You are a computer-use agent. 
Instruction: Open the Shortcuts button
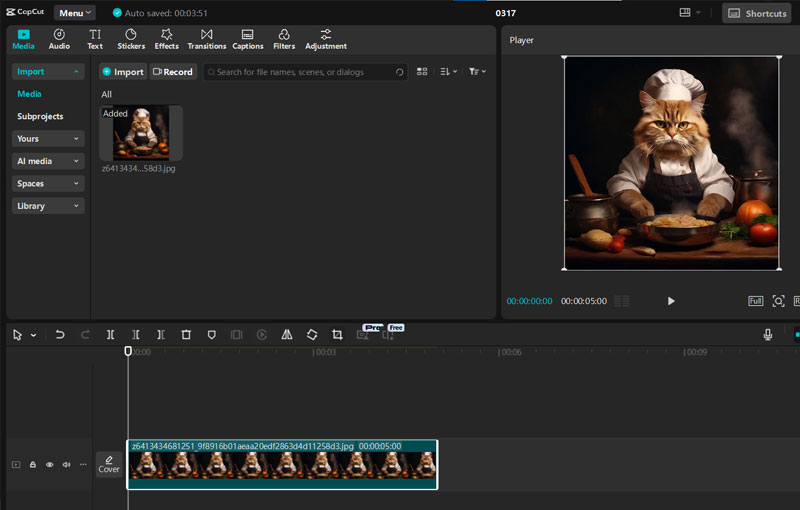click(x=757, y=13)
